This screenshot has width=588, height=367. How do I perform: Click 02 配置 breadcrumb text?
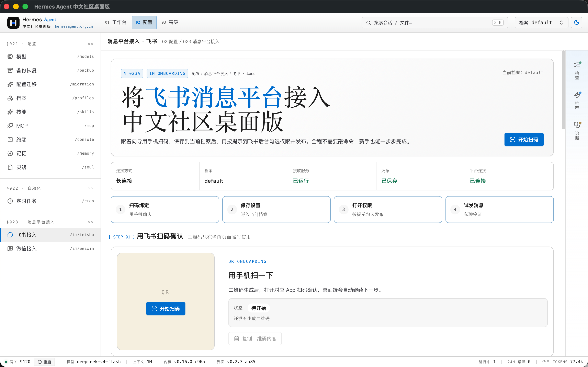click(x=170, y=42)
